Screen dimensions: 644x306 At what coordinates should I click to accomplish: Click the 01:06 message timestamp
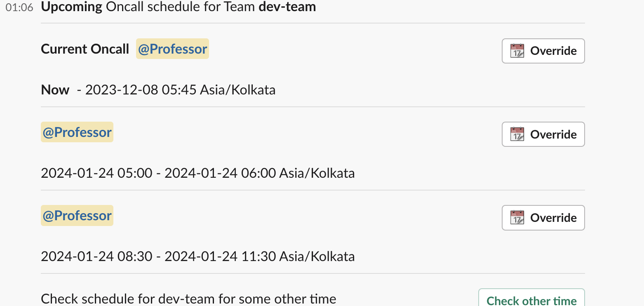click(19, 7)
